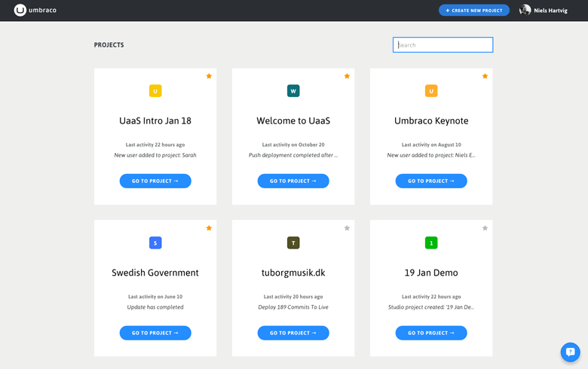
Task: Click 'Last activity 20 hours ago' text
Action: 293,297
